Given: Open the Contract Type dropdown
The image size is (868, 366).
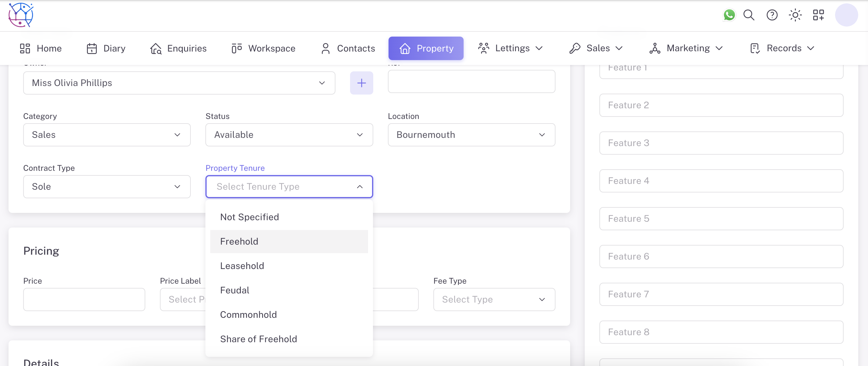Looking at the screenshot, I should [x=107, y=187].
